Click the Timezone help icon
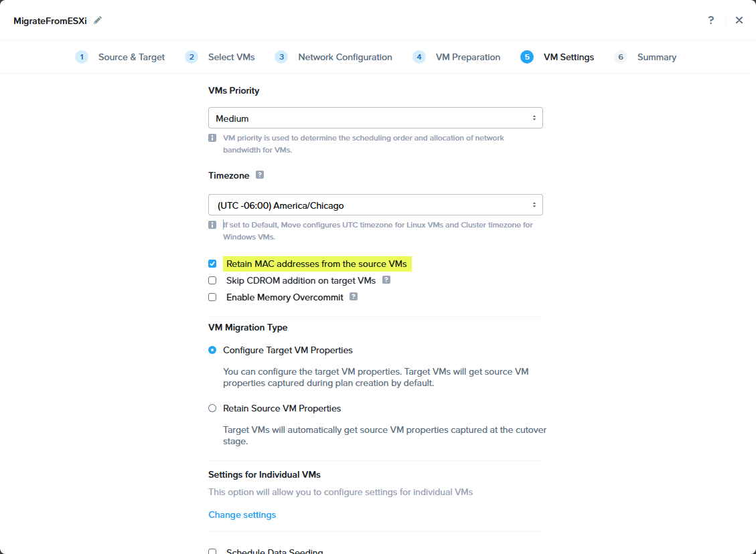This screenshot has width=756, height=554. click(260, 175)
